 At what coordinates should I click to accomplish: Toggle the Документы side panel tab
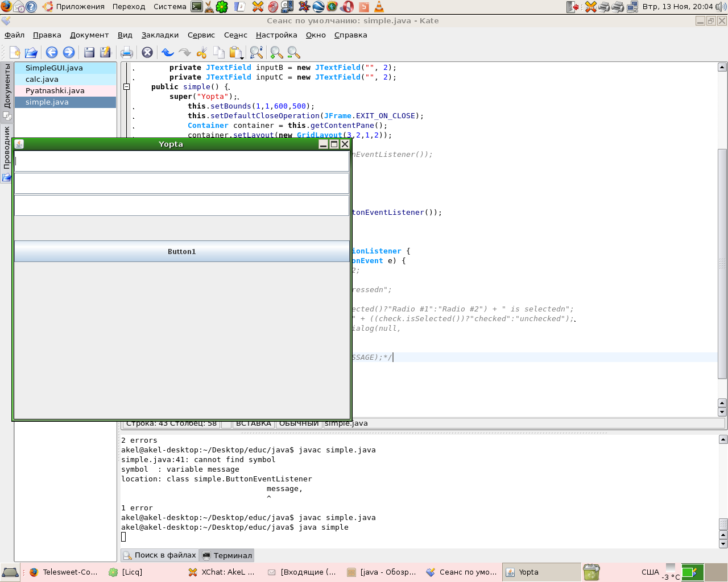7,86
